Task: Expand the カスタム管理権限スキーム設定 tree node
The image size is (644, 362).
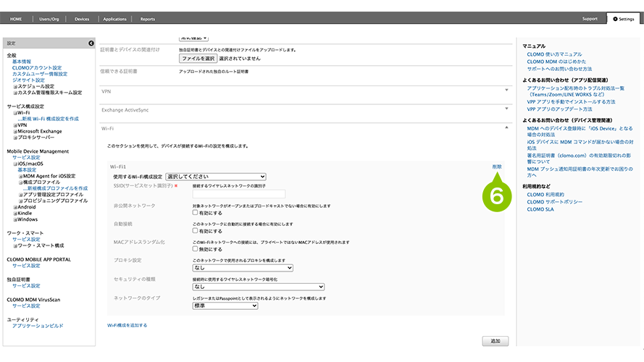Action: pos(15,93)
